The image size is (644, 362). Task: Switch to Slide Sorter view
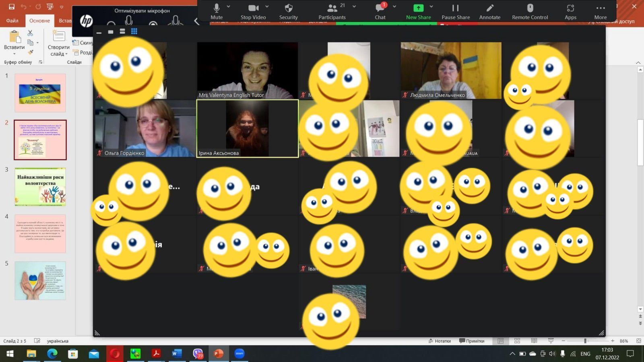pos(517,341)
